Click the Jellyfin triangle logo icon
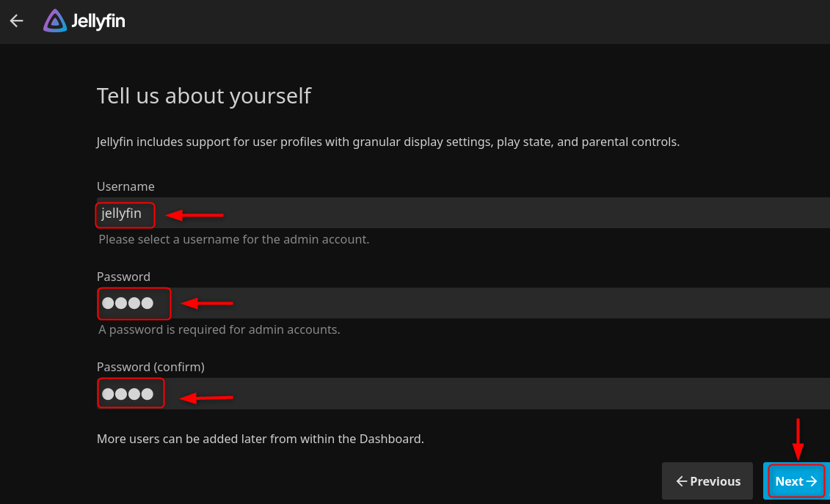This screenshot has width=830, height=504. (55, 21)
